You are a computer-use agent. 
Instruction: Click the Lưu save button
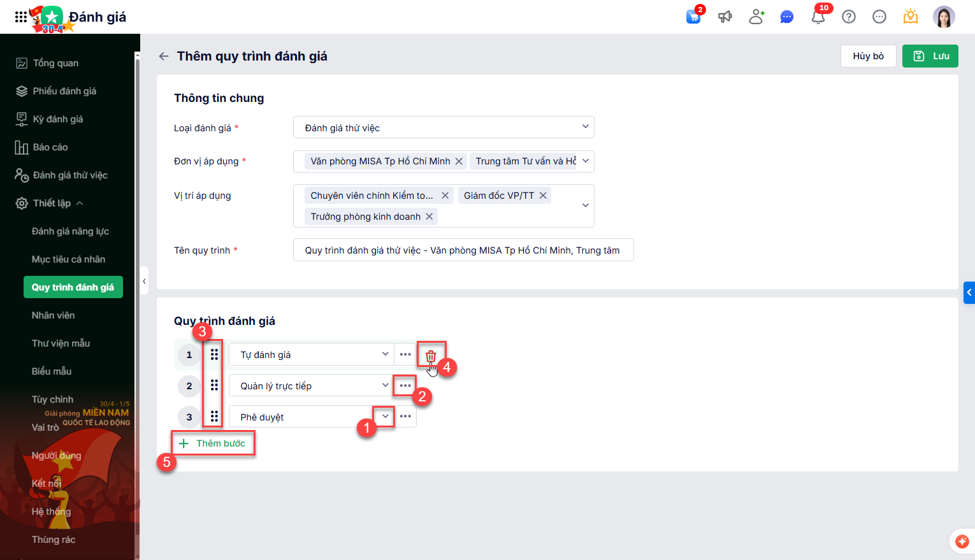pos(930,56)
